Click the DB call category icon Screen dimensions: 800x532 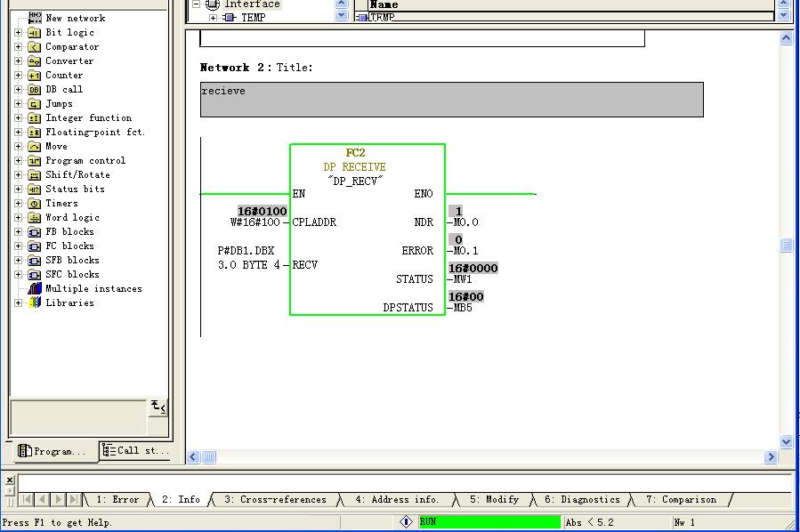tap(34, 90)
